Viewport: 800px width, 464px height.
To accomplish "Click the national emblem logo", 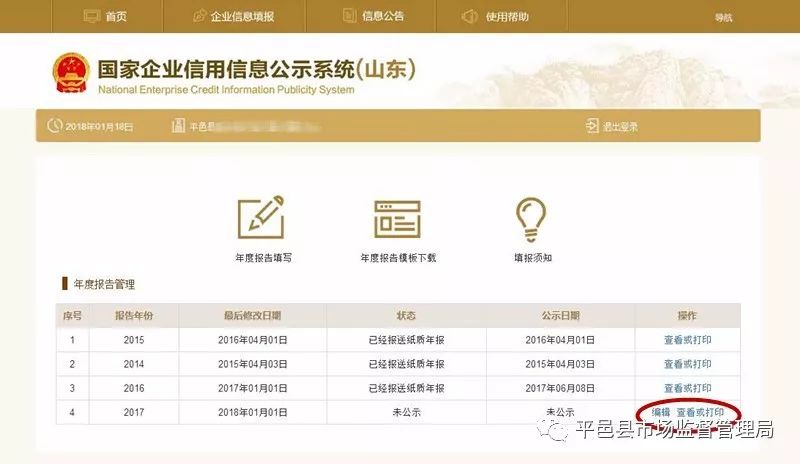I will click(x=71, y=73).
